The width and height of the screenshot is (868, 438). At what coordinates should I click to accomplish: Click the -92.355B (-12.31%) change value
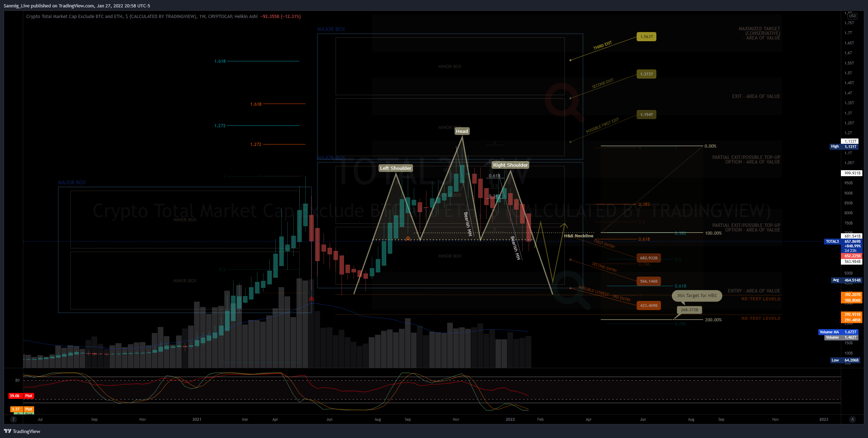pos(281,16)
